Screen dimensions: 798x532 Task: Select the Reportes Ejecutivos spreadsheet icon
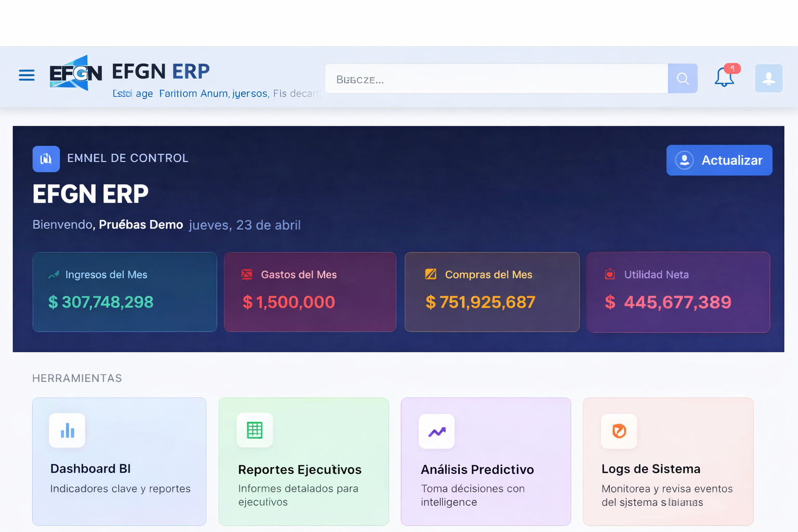pos(255,430)
